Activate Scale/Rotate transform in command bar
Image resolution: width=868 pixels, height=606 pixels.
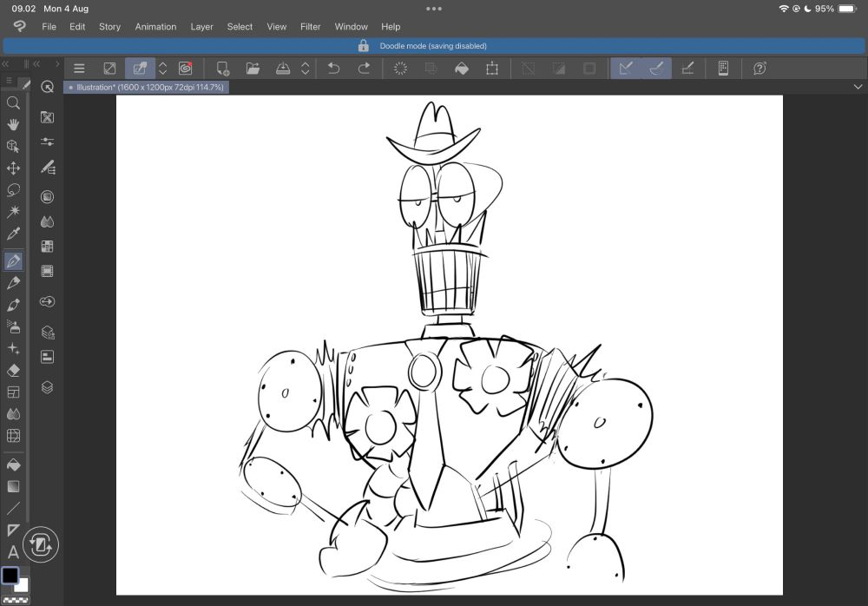tap(492, 68)
